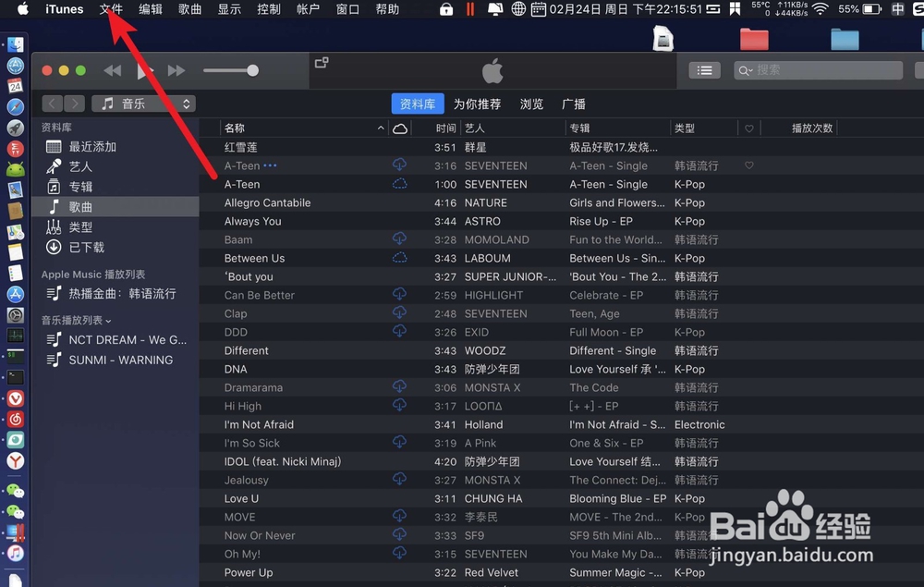Sort by the 名称 column header
The width and height of the screenshot is (924, 587).
304,128
